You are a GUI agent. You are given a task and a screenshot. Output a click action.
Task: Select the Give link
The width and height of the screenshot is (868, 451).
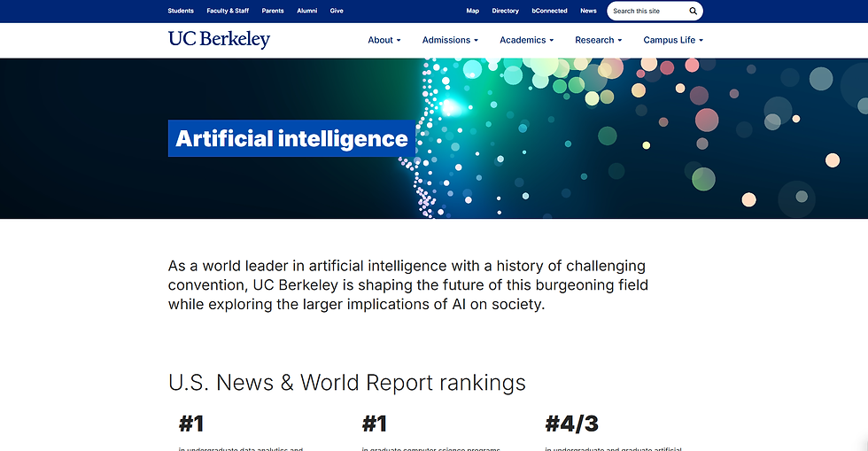click(337, 11)
